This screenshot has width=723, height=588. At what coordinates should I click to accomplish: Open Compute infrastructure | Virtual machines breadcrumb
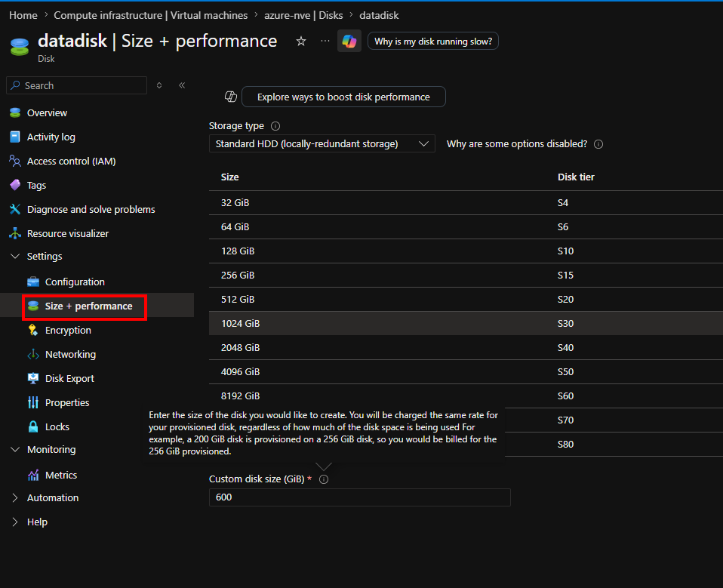coord(151,15)
